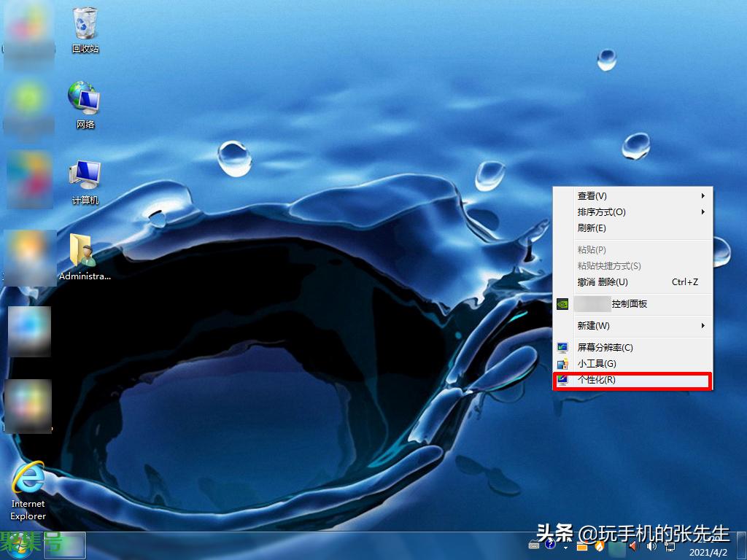This screenshot has width=747, height=560.
Task: Click the speaker volume icon in the tray
Action: click(651, 547)
